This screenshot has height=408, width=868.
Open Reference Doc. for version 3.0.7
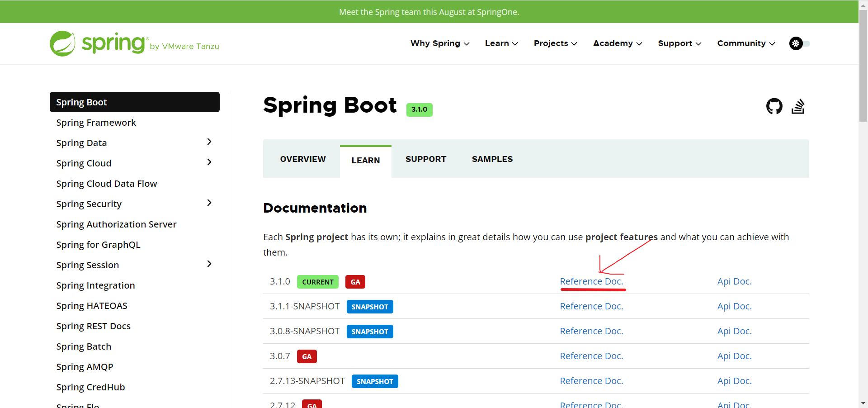591,356
